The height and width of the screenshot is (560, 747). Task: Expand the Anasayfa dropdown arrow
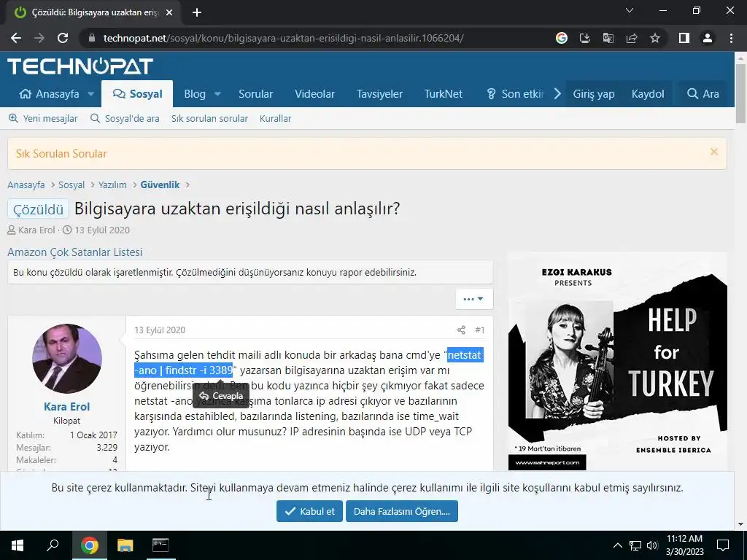click(x=91, y=94)
